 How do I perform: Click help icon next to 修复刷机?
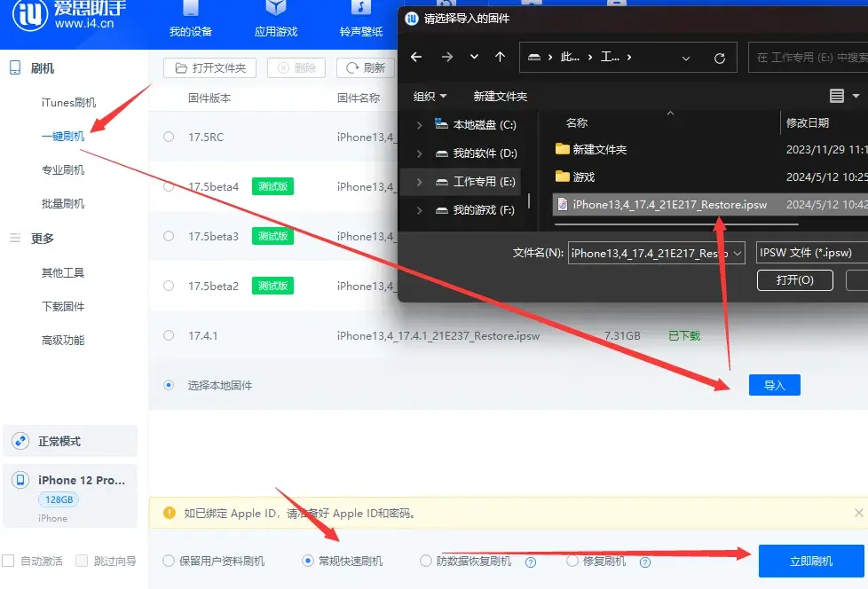[x=645, y=562]
